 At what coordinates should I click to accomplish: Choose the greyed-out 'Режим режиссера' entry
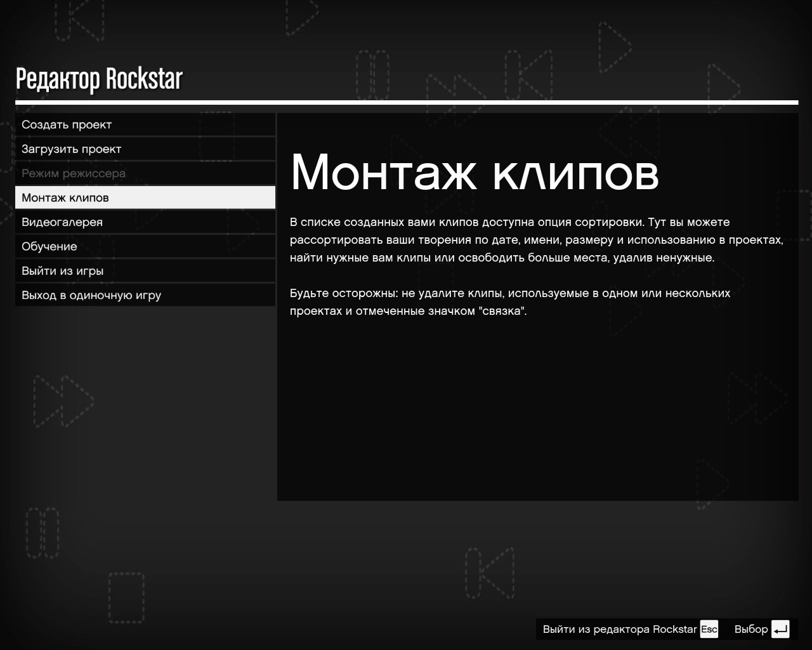pos(145,173)
